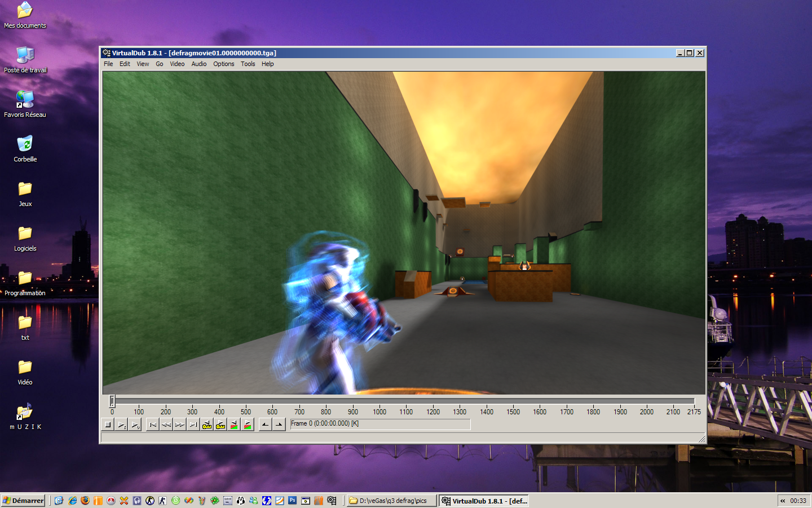The height and width of the screenshot is (508, 812).
Task: Open the File menu
Action: pos(108,64)
